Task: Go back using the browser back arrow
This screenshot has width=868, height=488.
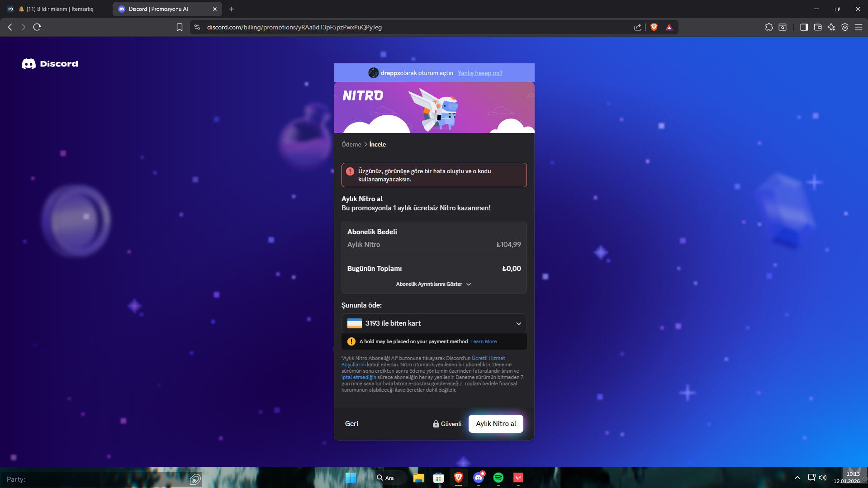Action: [x=10, y=27]
